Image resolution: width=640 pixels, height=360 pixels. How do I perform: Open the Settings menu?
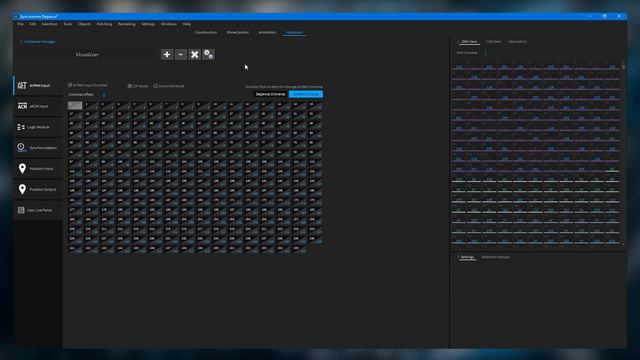tap(148, 24)
